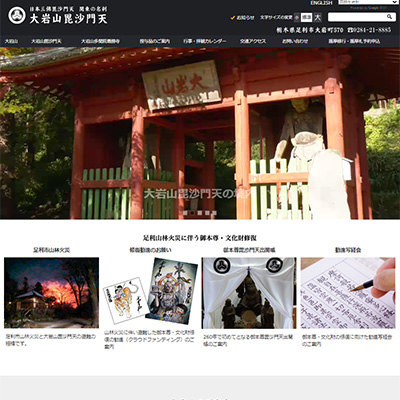Open the sutra copying brush thumbnail
Viewport: 400px width, 400px height.
pos(348,293)
